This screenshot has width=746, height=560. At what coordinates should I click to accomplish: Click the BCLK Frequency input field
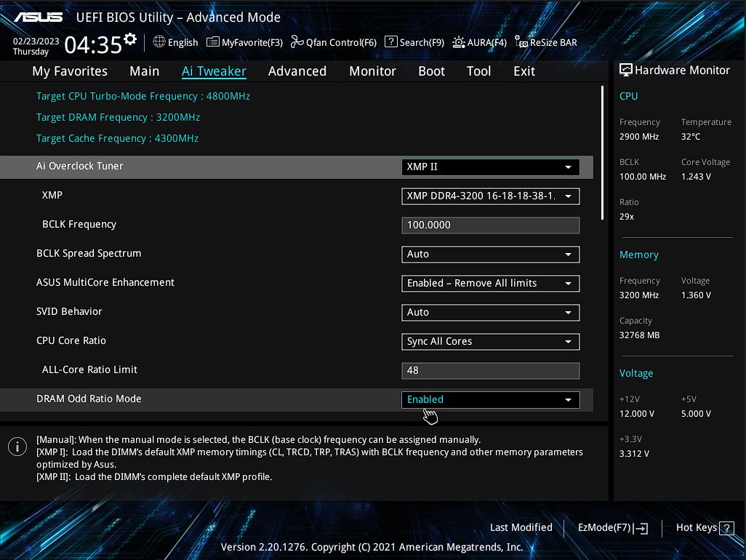pyautogui.click(x=490, y=225)
